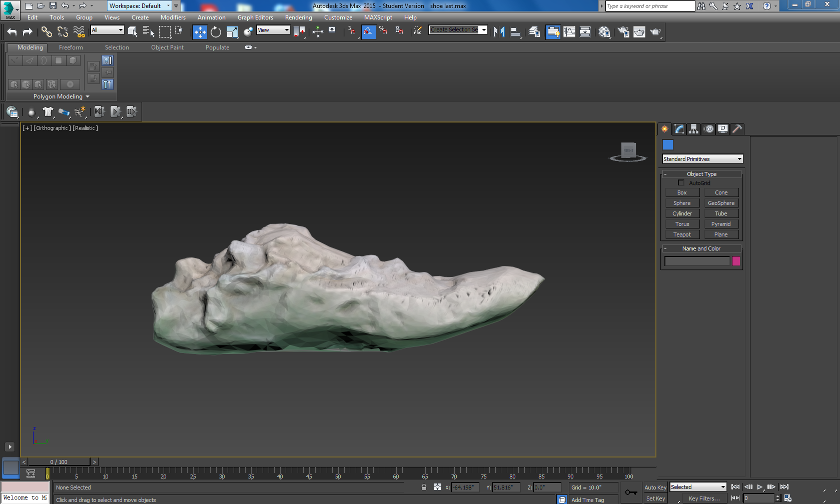Select the Move transform tool

click(x=200, y=32)
